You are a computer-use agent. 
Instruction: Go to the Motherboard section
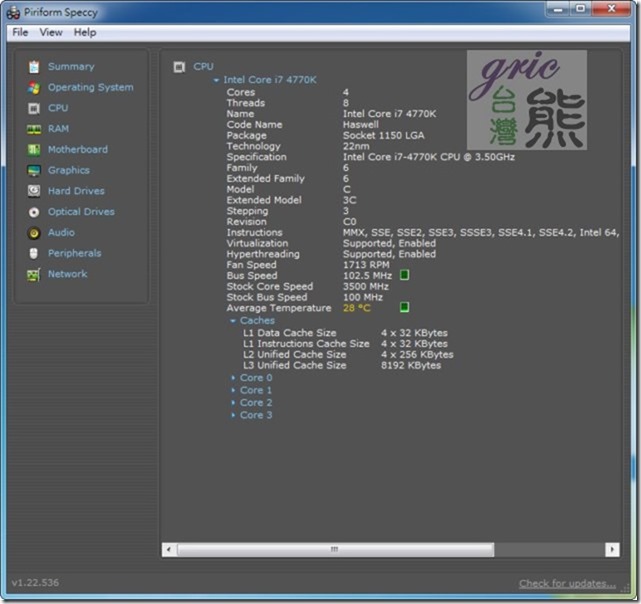coord(78,150)
